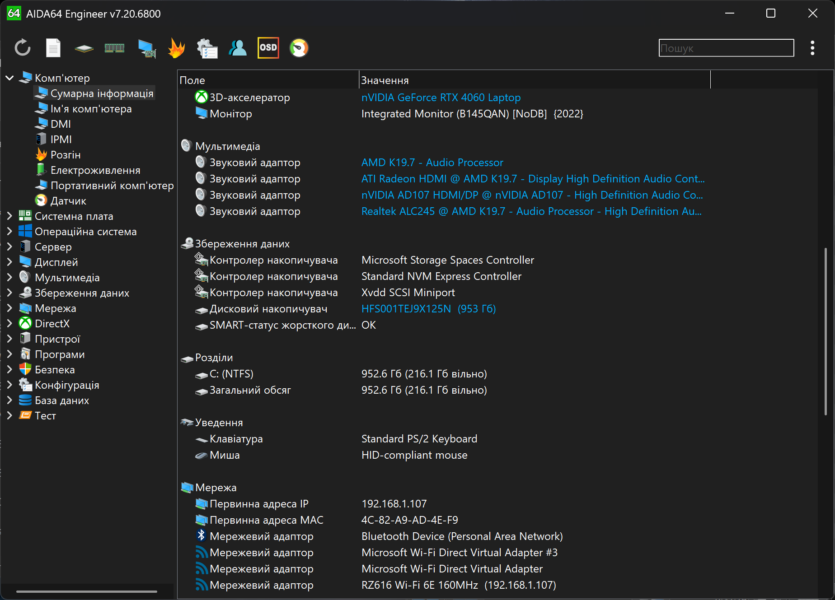Viewport: 835px width, 600px height.
Task: Select the Integrated Monitor (B145QAN) value
Action: click(x=472, y=114)
